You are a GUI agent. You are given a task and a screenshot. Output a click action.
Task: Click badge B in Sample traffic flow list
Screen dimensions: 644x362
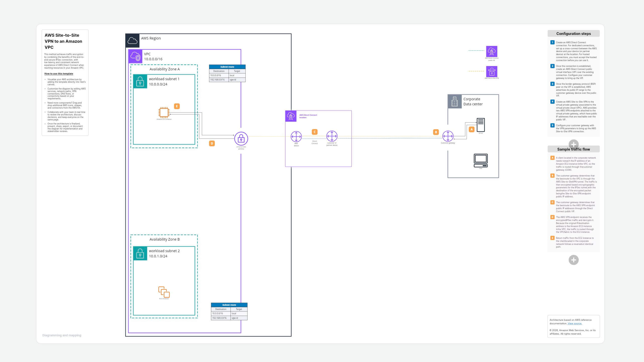[x=552, y=176]
